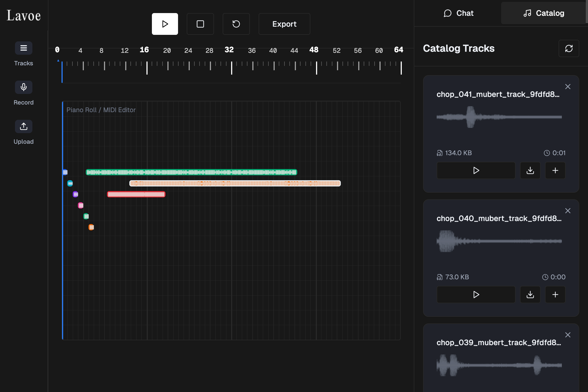This screenshot has height=392, width=588.
Task: Refresh the Catalog Tracks list
Action: tap(569, 48)
